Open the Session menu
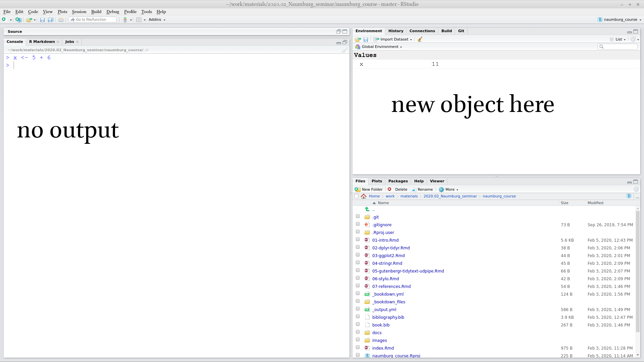Image resolution: width=644 pixels, height=362 pixels. click(x=79, y=12)
